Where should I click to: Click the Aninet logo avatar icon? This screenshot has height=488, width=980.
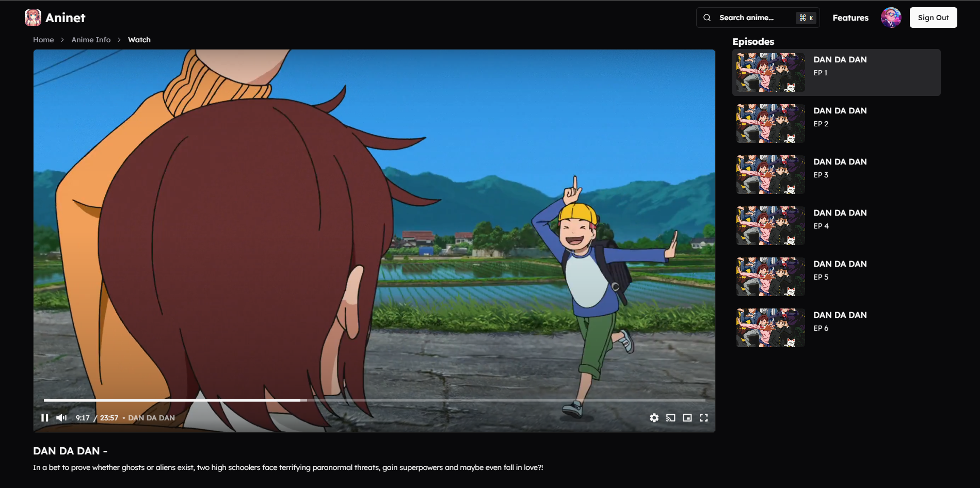click(x=33, y=18)
